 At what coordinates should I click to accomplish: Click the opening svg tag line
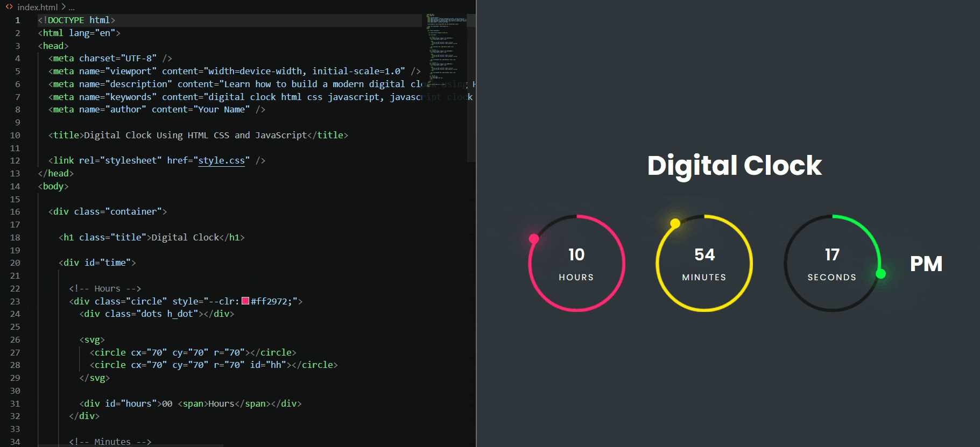click(x=92, y=339)
